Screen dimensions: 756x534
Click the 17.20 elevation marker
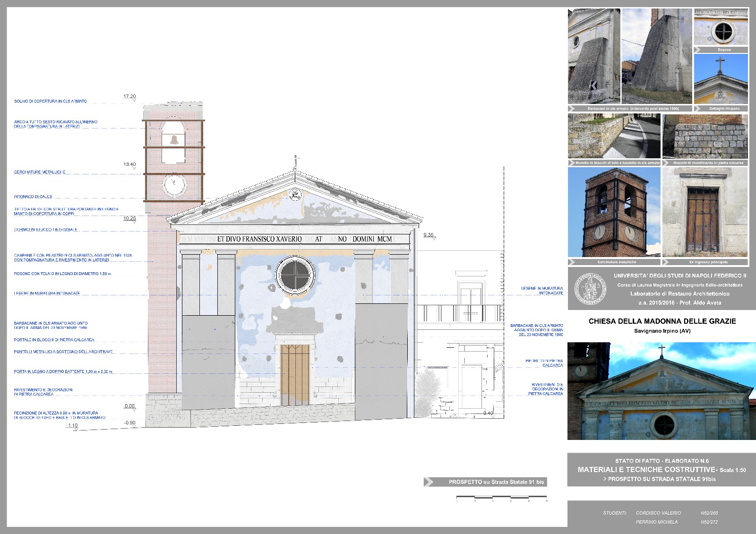129,96
